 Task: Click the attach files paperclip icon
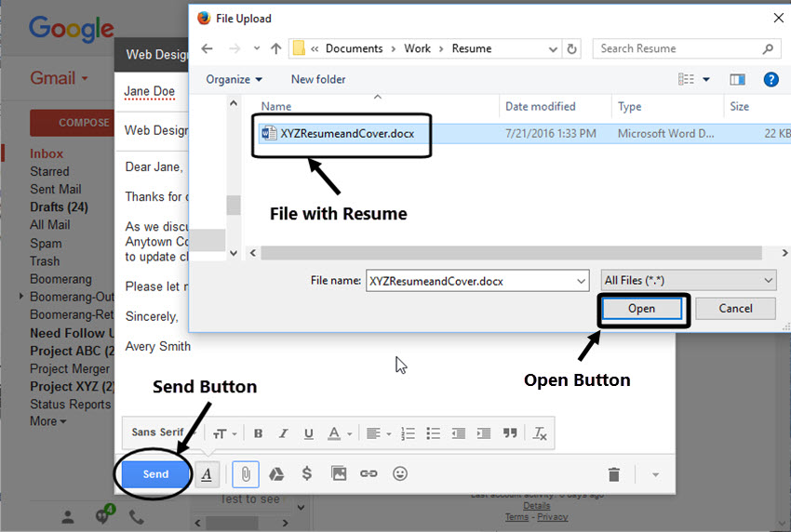tap(246, 474)
